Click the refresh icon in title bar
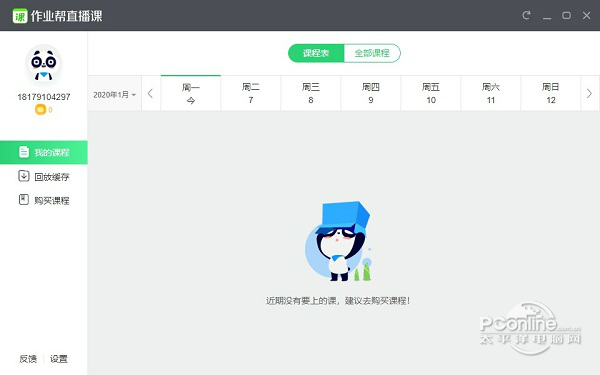Viewport: 600px width, 375px height. click(x=527, y=15)
